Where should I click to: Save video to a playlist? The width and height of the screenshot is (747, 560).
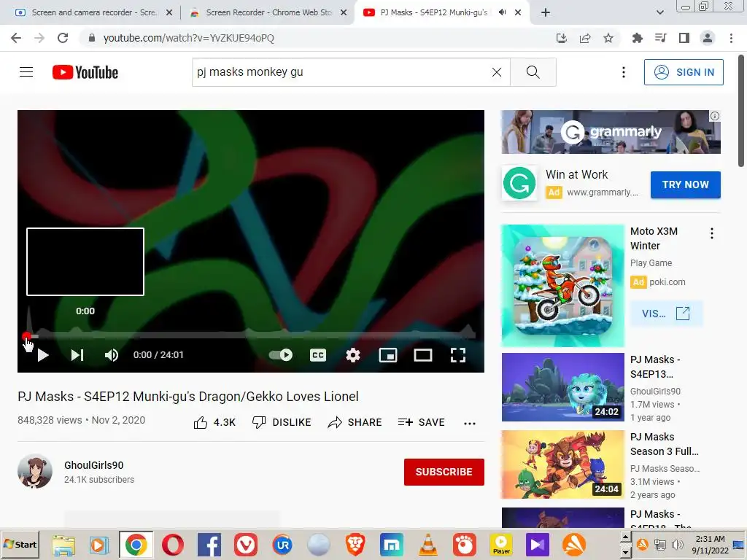coord(421,422)
